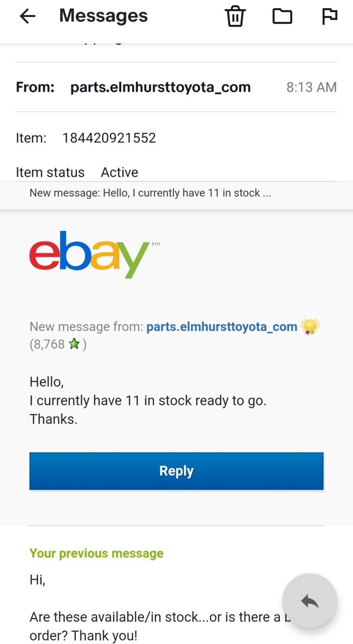Screen dimensions: 353x644
Task: Tap the green feedback star icon
Action: [x=74, y=345]
